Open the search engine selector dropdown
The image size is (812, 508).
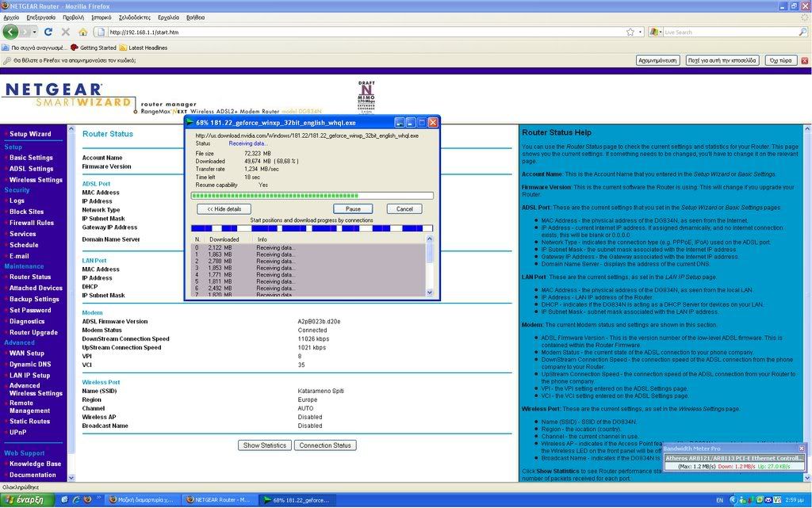655,32
